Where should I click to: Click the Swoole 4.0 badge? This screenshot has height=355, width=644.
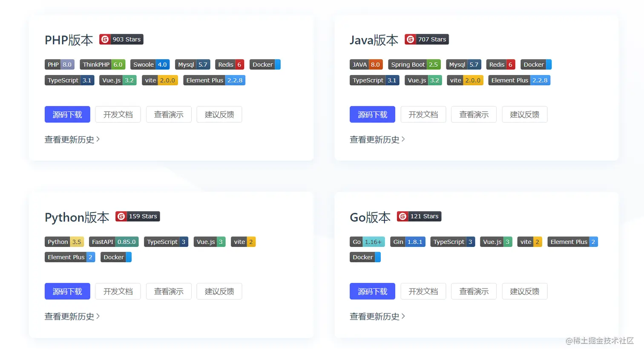click(150, 64)
